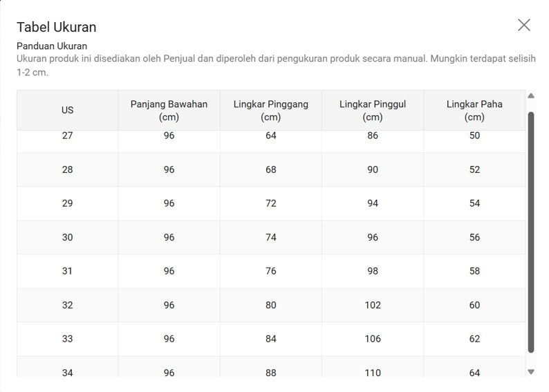
Task: Click the scrollbar down arrow
Action: tap(531, 372)
